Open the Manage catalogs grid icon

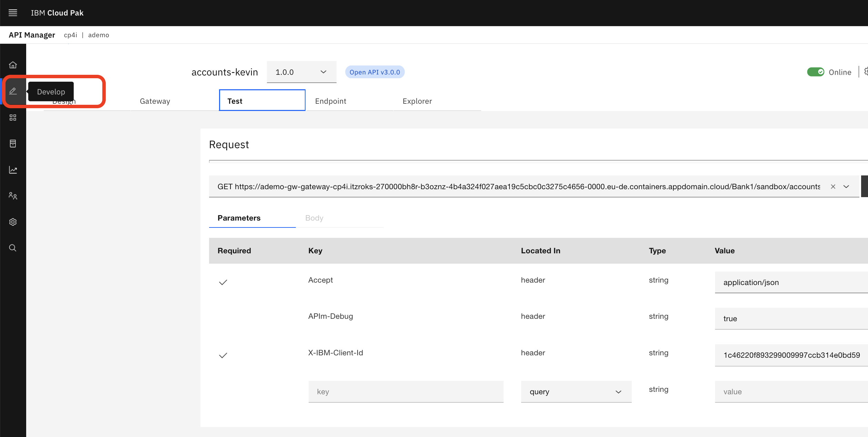pyautogui.click(x=13, y=117)
